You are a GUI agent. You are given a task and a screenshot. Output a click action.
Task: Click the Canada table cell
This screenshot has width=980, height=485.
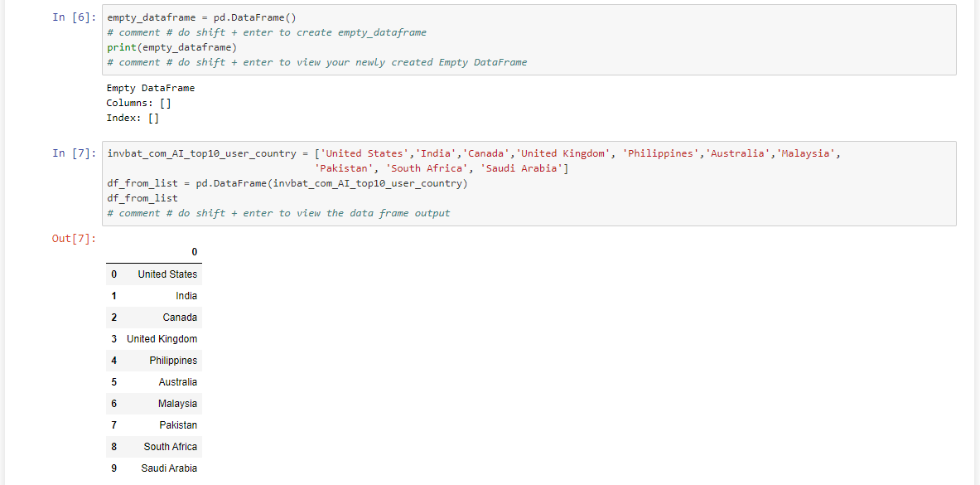coord(180,318)
